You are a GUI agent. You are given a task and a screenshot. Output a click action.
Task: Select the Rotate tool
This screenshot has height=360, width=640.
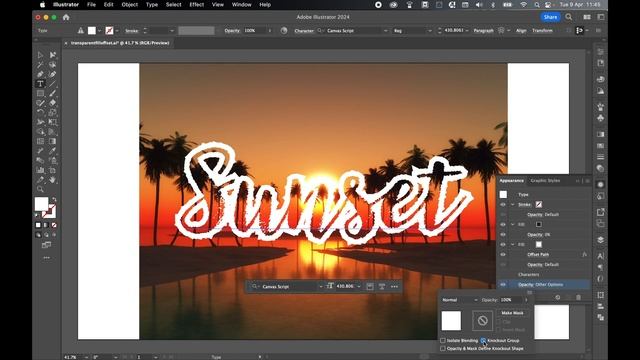tap(40, 113)
